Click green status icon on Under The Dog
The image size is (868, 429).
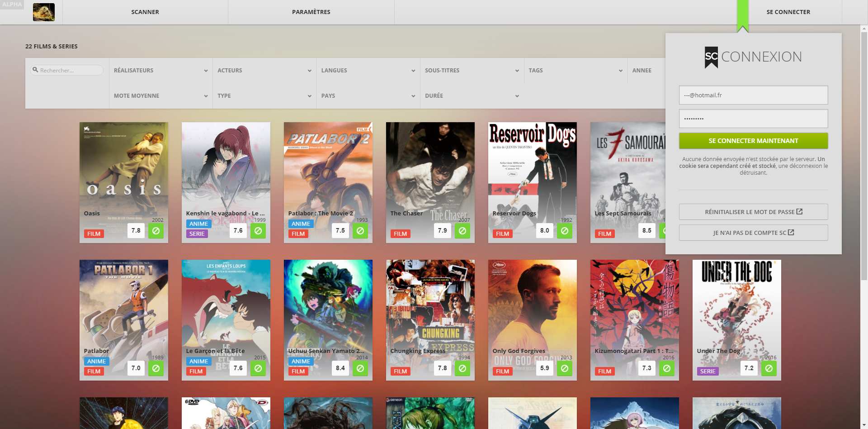click(769, 368)
